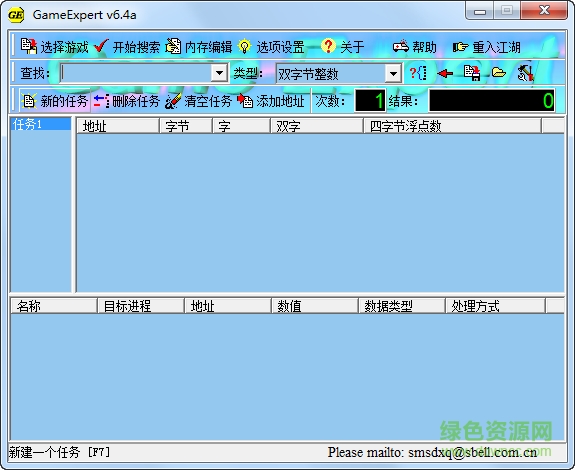Click the open folder icon

(x=498, y=73)
